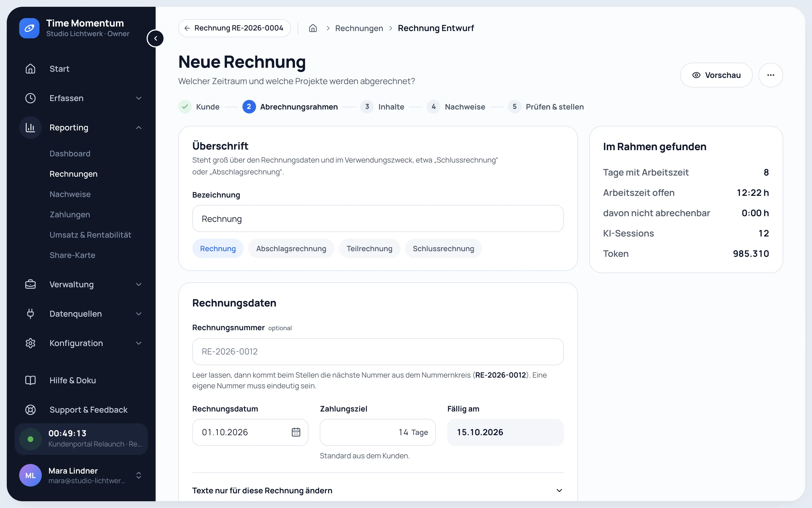The image size is (812, 508).
Task: Click the Konfiguration gear icon
Action: point(30,343)
